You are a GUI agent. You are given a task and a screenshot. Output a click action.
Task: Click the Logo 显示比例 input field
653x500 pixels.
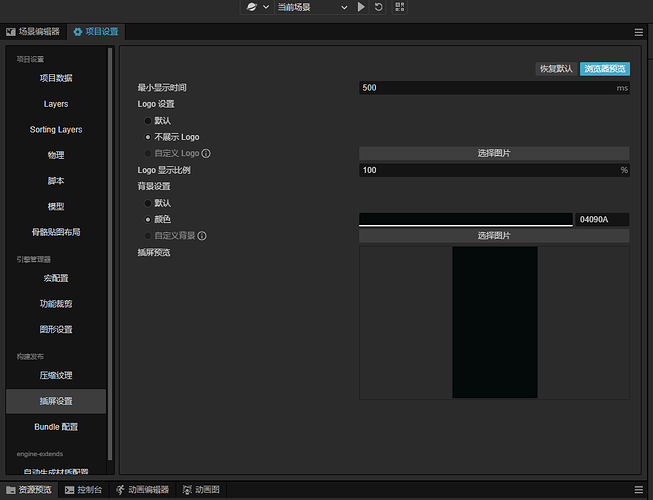click(x=494, y=170)
